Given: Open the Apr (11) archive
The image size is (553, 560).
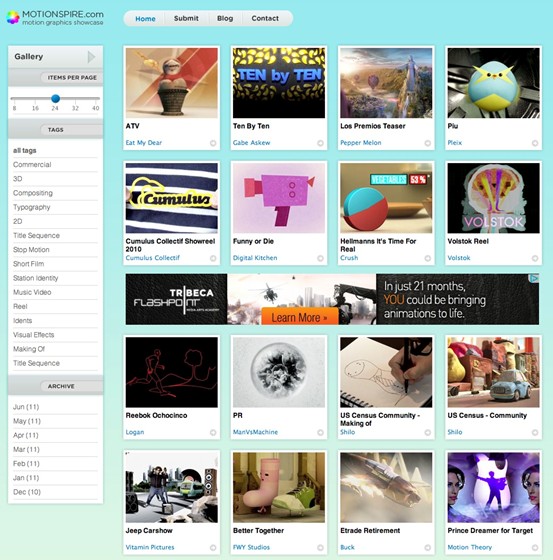Looking at the screenshot, I should click(x=26, y=435).
